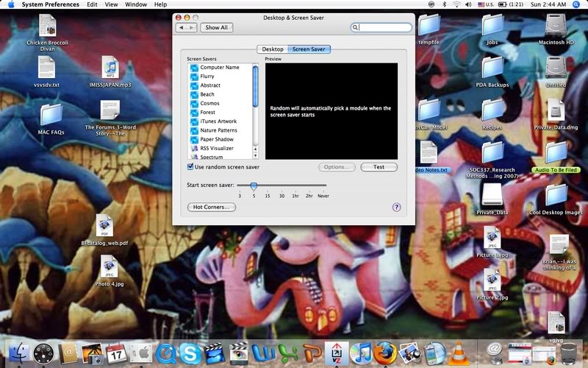Click the Start screen saver slider knob

pyautogui.click(x=254, y=186)
